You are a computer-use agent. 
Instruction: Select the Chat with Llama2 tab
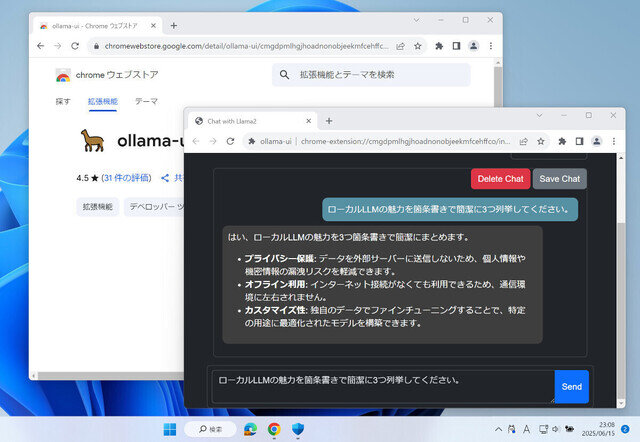(253, 121)
